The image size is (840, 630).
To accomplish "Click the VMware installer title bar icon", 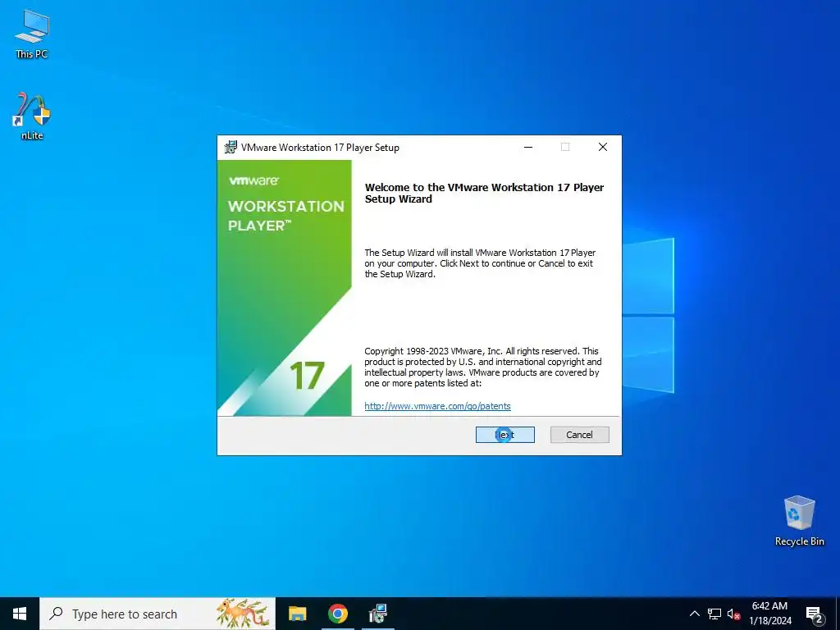I will 231,147.
